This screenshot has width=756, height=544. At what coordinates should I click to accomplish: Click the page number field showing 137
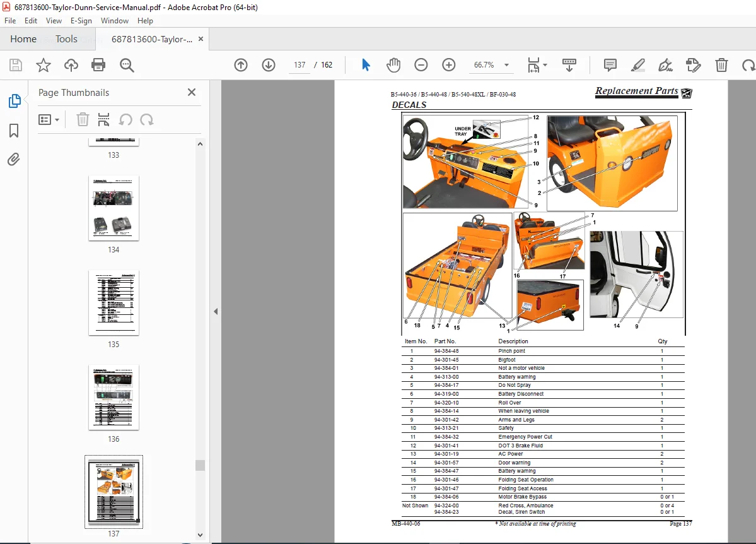click(299, 64)
